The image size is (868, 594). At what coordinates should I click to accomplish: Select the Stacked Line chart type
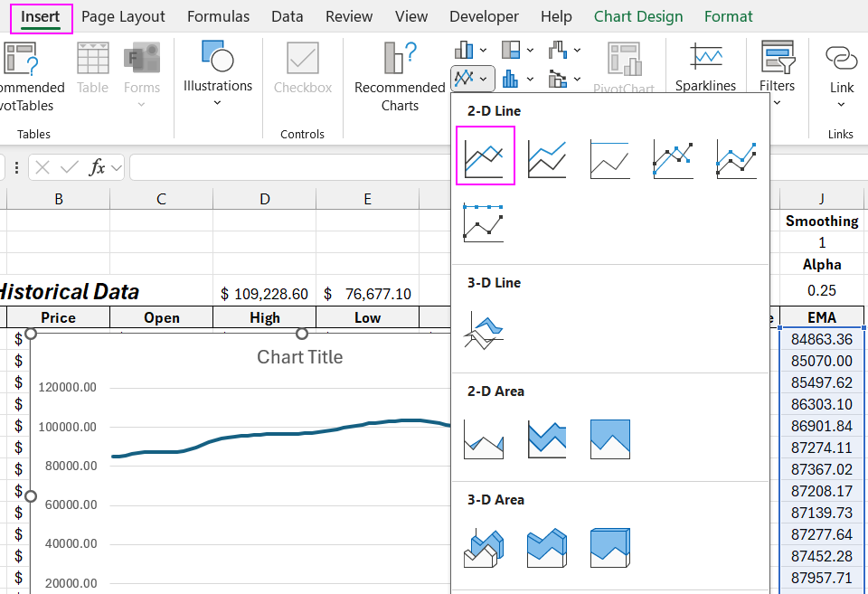tap(547, 154)
